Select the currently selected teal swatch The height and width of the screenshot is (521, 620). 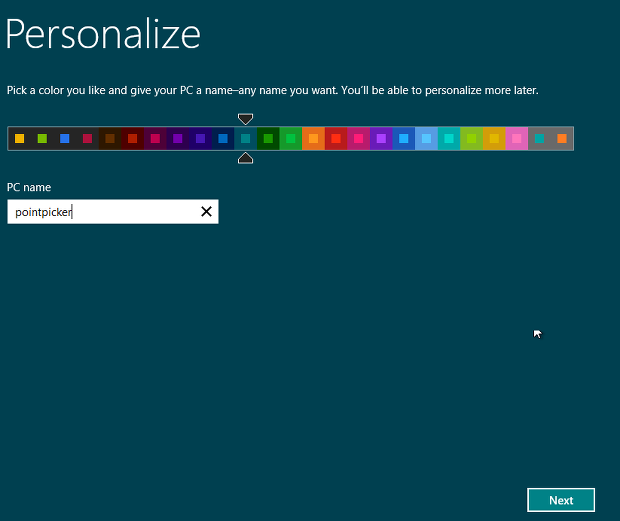click(246, 138)
